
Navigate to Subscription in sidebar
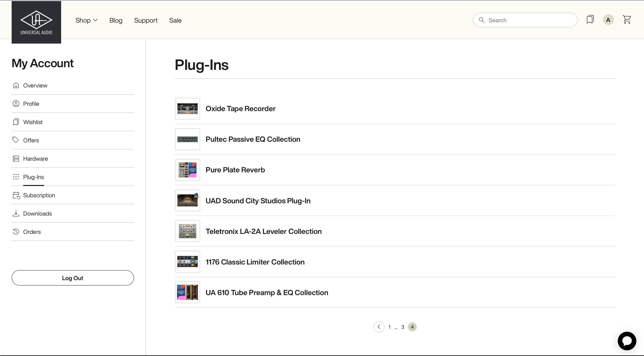[39, 195]
